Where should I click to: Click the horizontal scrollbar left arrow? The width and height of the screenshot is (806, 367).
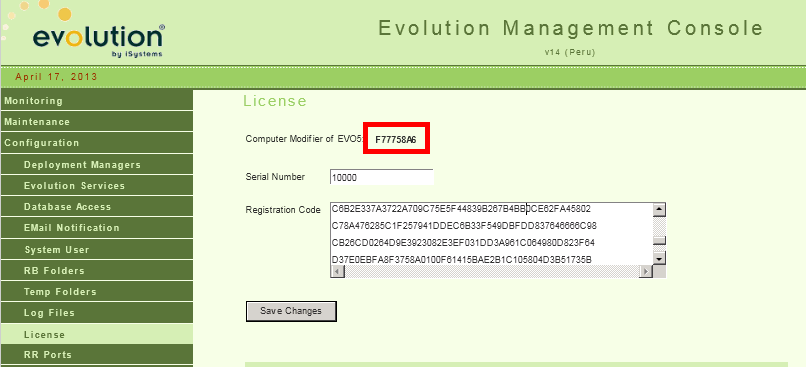(338, 271)
